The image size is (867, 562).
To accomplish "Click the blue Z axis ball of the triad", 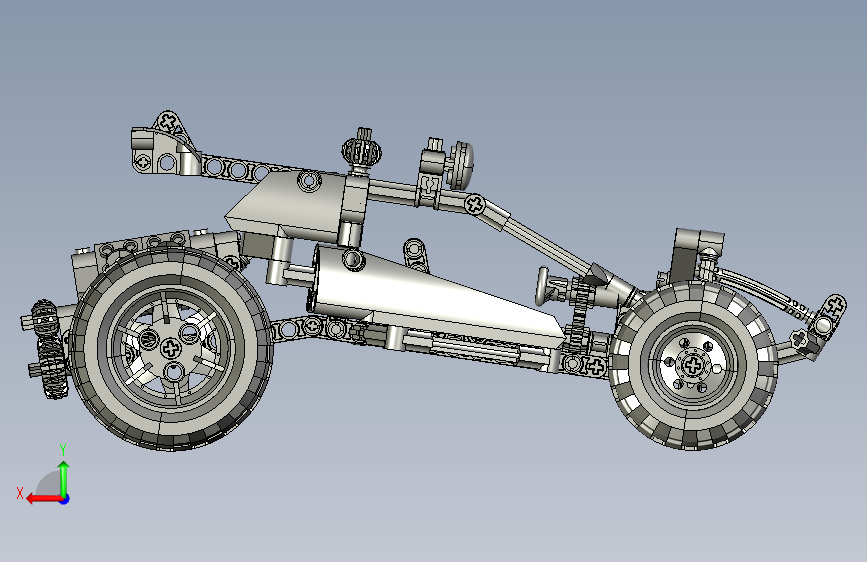I will pyautogui.click(x=65, y=499).
